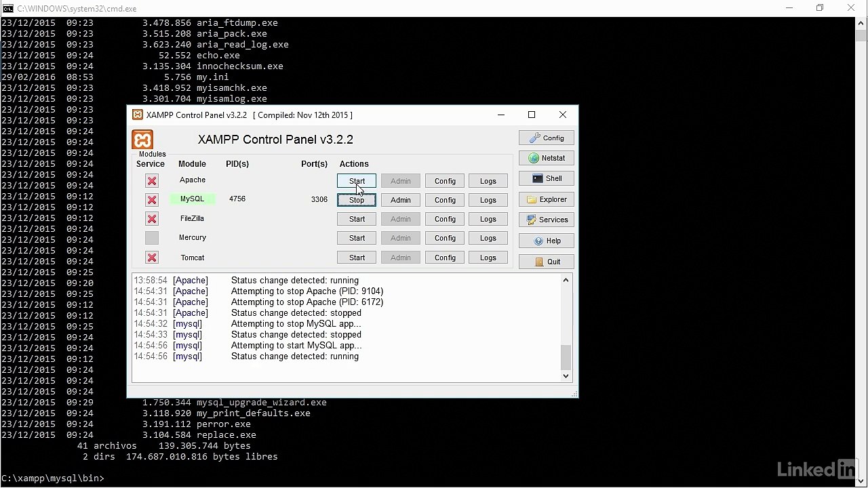Image resolution: width=868 pixels, height=488 pixels.
Task: Open Config for the Mercury row
Action: click(x=445, y=238)
